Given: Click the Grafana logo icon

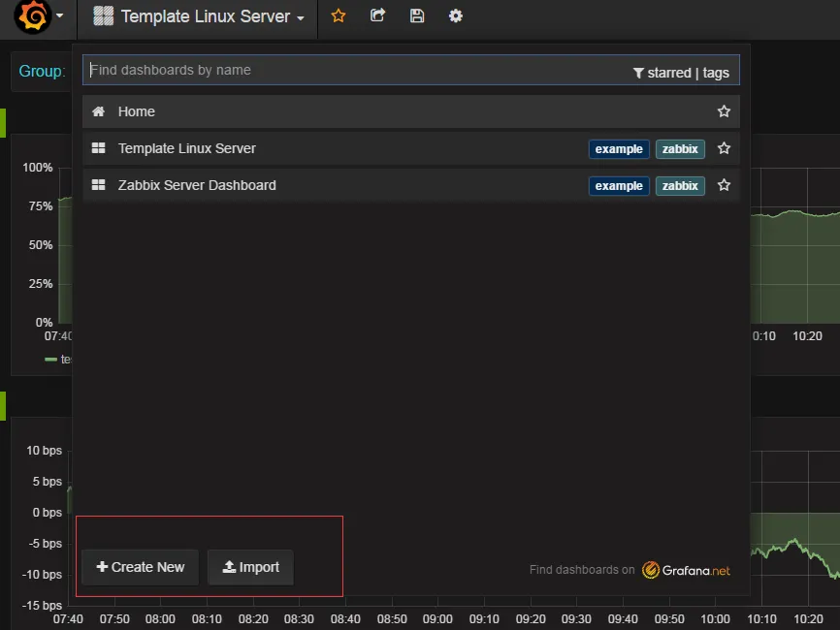Looking at the screenshot, I should [32, 16].
